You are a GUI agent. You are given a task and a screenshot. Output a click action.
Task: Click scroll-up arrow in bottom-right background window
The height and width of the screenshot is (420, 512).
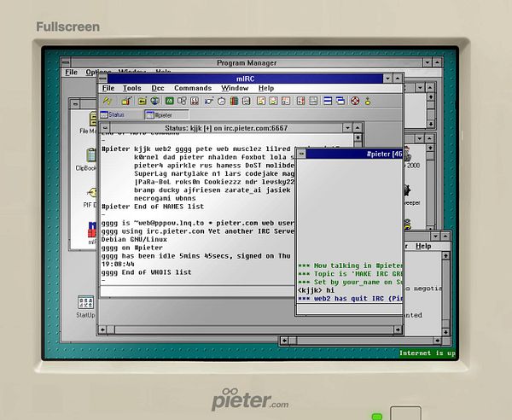coord(445,255)
